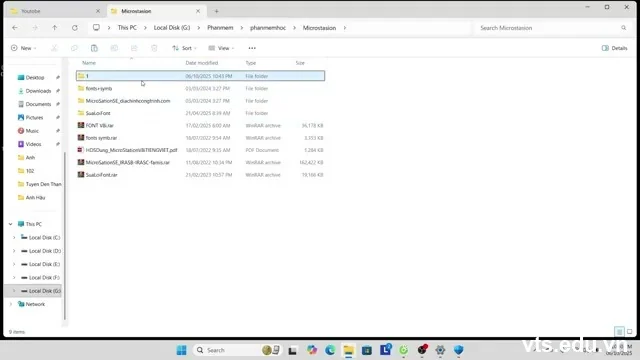
Task: Refresh the current folder view
Action: point(75,28)
